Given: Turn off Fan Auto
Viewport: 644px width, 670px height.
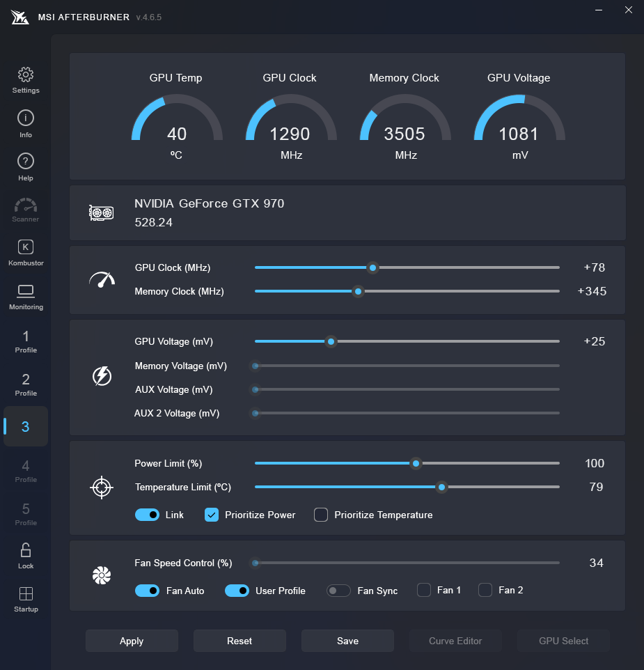Looking at the screenshot, I should click(147, 590).
